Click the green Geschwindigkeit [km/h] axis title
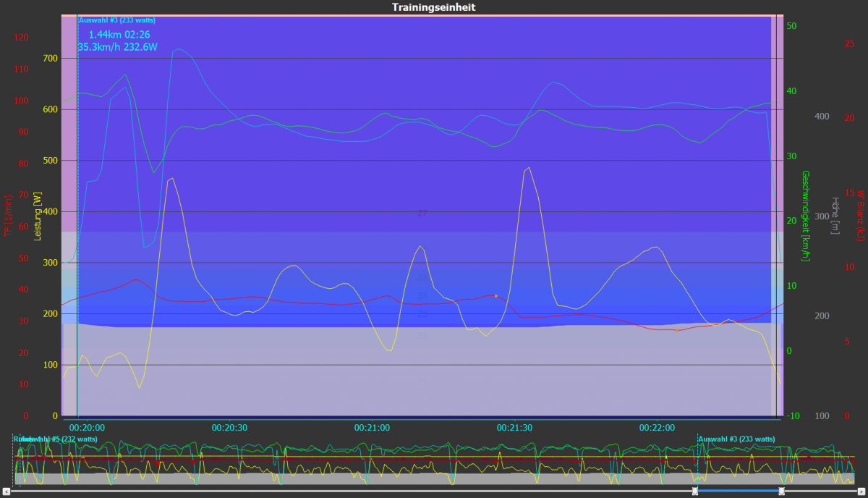The image size is (868, 498). (805, 216)
